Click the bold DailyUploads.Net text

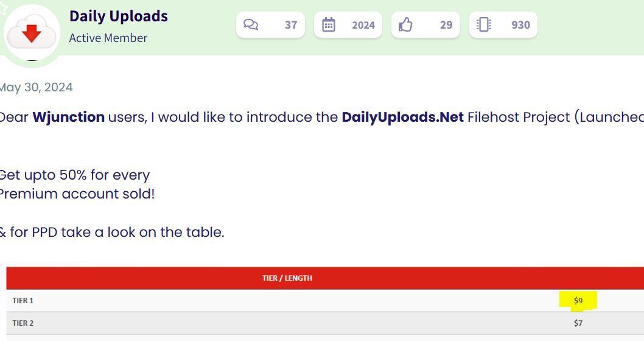pyautogui.click(x=403, y=117)
